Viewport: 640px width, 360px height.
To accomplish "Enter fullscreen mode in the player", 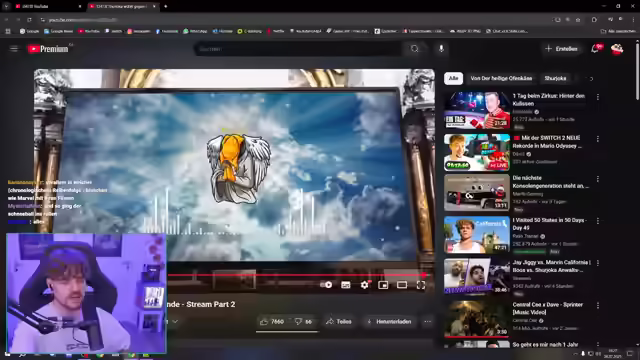I will pos(421,285).
